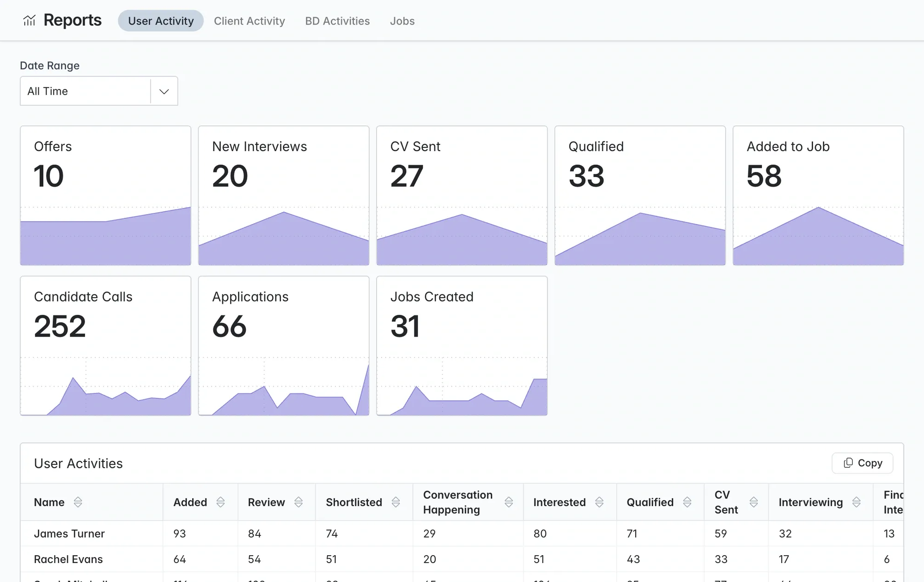Click Rachel Evans' Conversation Happening value 20
924x582 pixels.
[x=430, y=559]
